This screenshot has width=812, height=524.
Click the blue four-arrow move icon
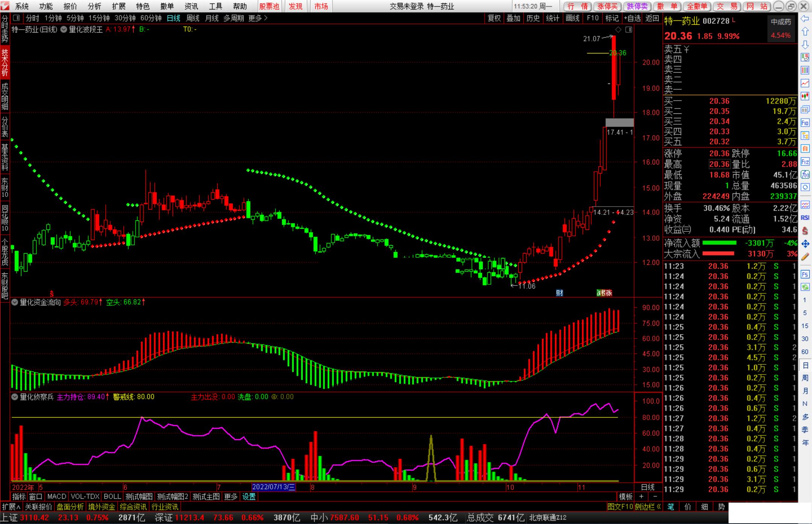pos(805,244)
